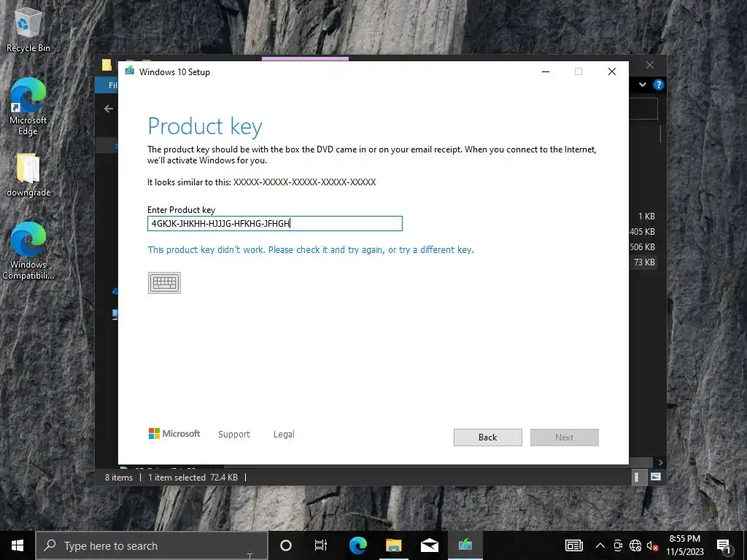Viewport: 747px width, 560px height.
Task: Select the Microsoft Edge desktop shortcut
Action: pos(28,107)
